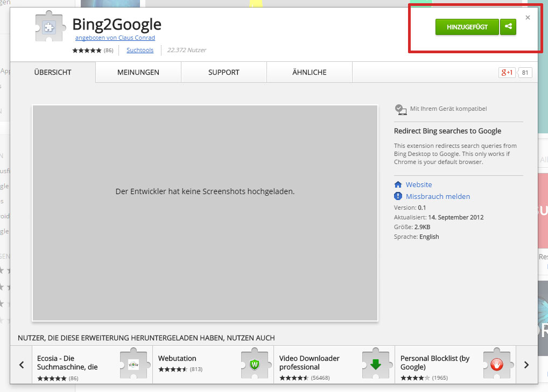Switch to the ÄHNLICHE tab
This screenshot has width=548, height=392.
tap(310, 72)
